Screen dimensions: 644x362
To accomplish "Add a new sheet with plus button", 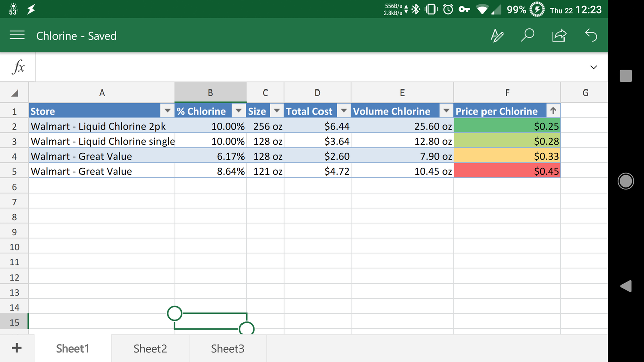I will (16, 348).
